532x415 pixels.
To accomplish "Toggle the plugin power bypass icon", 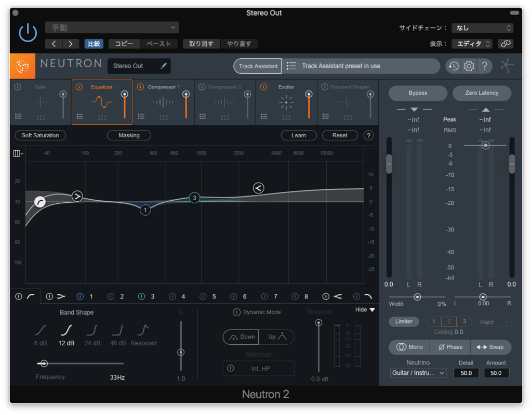I will pos(28,33).
